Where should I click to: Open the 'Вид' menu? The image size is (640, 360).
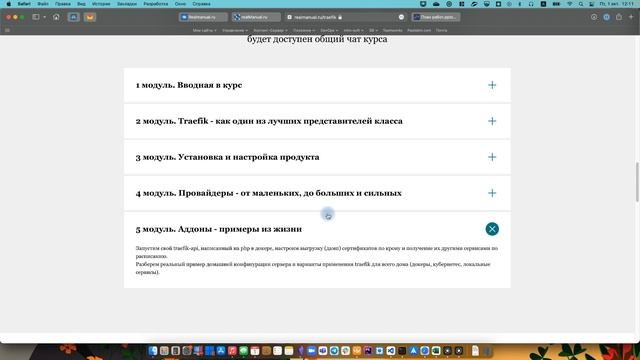pyautogui.click(x=81, y=4)
